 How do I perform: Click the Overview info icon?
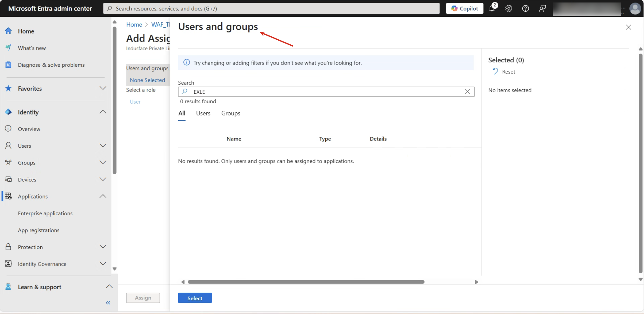[x=8, y=128]
